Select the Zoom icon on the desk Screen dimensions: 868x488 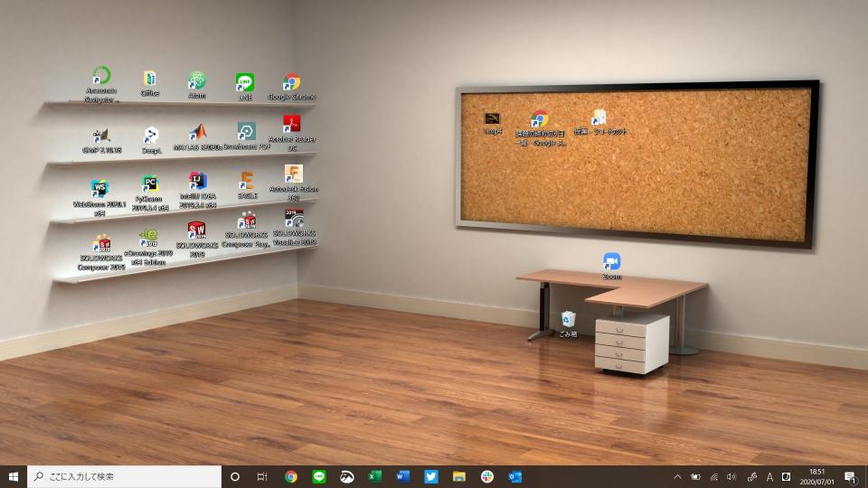pyautogui.click(x=612, y=266)
